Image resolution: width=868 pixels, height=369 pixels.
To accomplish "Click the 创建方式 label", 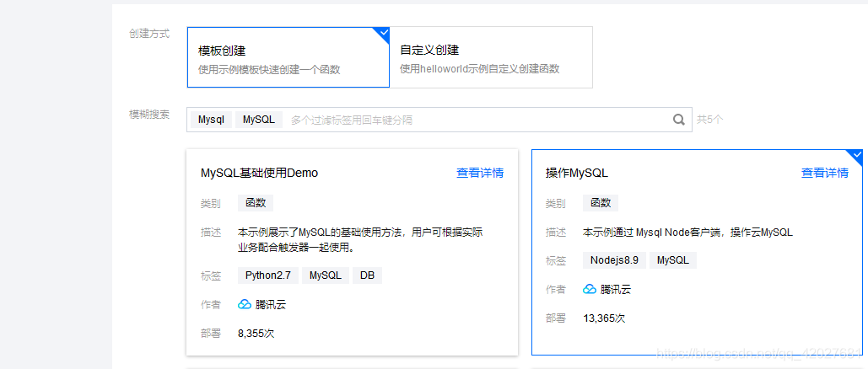I will (x=149, y=34).
